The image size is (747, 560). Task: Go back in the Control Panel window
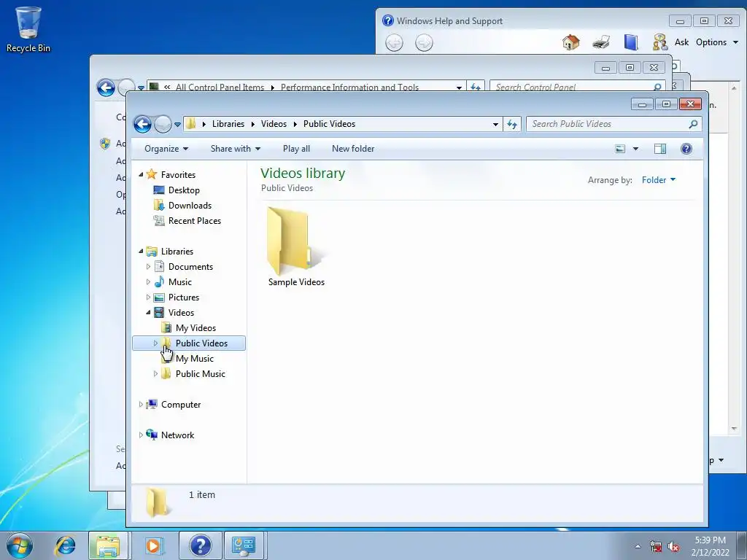106,87
